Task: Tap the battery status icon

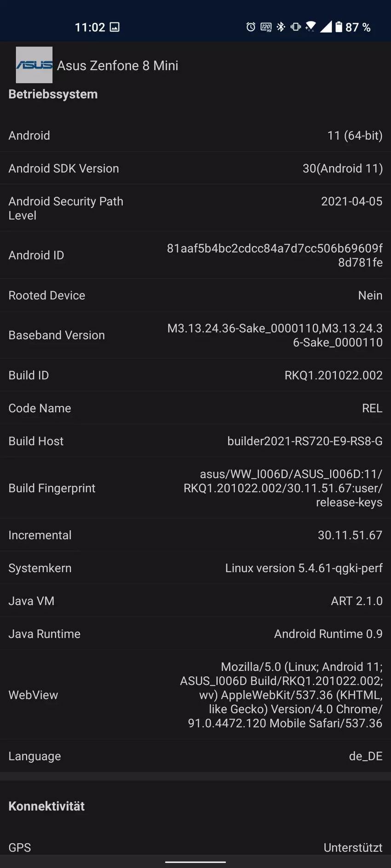Action: point(339,27)
